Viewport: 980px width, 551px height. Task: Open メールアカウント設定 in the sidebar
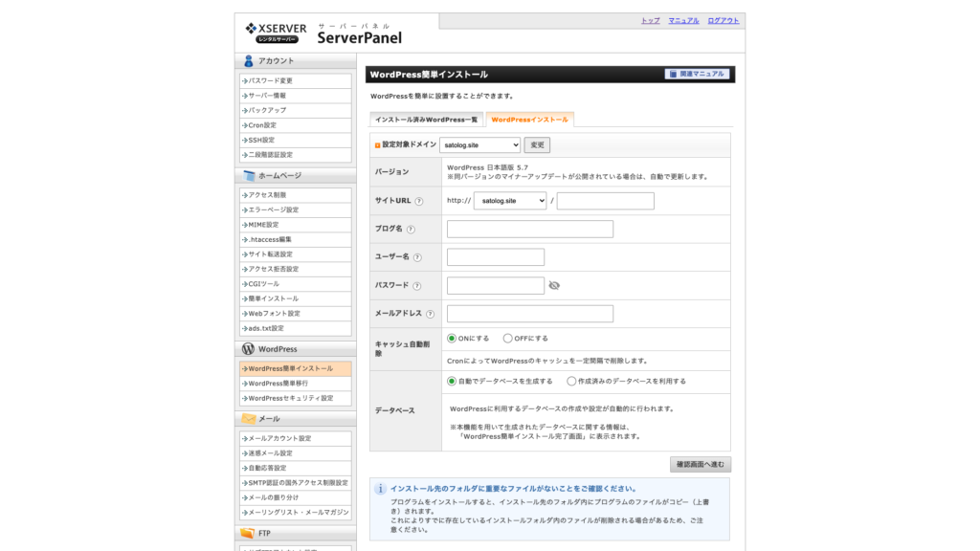coord(295,438)
